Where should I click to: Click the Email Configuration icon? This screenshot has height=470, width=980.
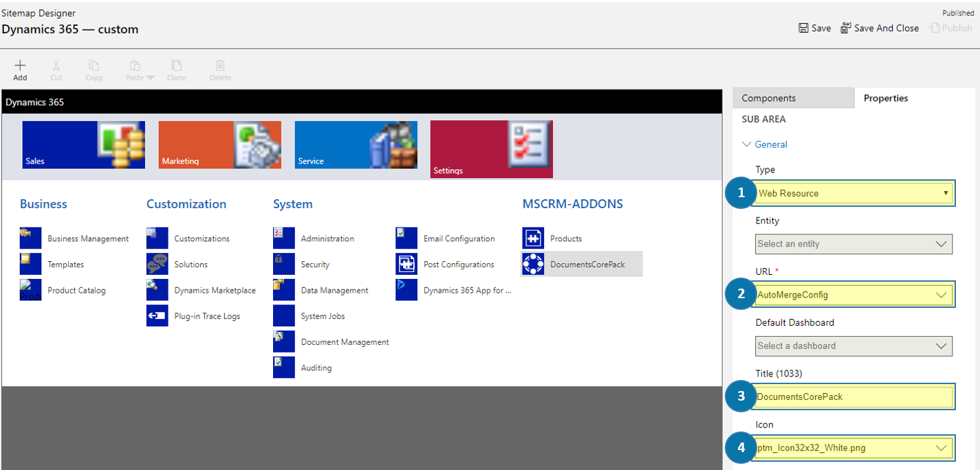pos(406,238)
